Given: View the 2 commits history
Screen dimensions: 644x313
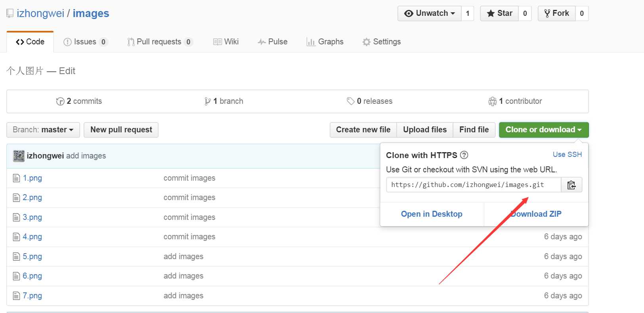Looking at the screenshot, I should click(79, 101).
